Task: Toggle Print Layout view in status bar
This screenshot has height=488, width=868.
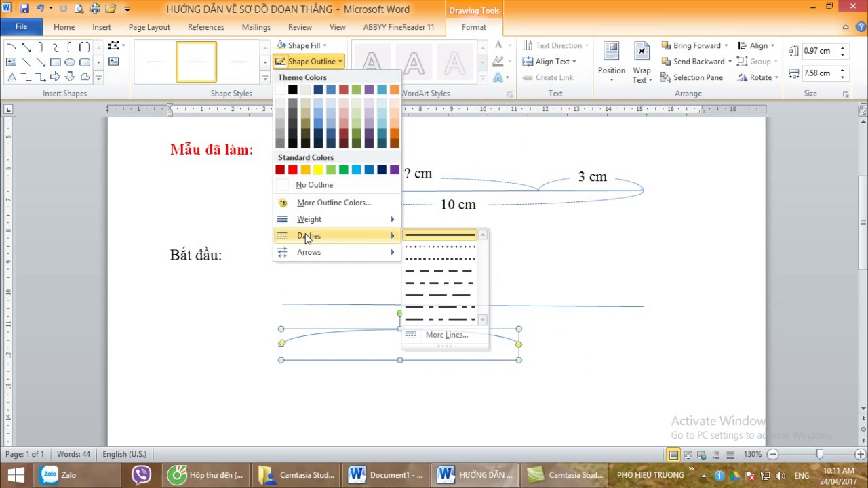Action: (x=673, y=455)
